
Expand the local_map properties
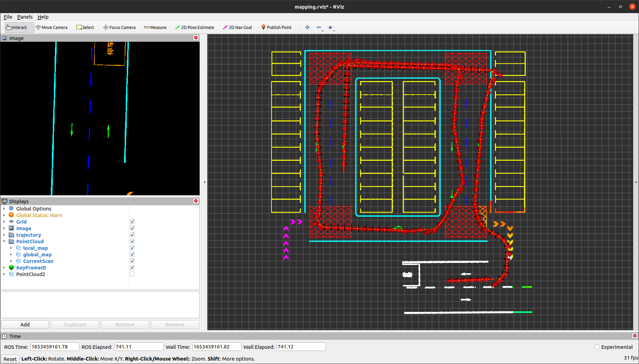click(11, 248)
